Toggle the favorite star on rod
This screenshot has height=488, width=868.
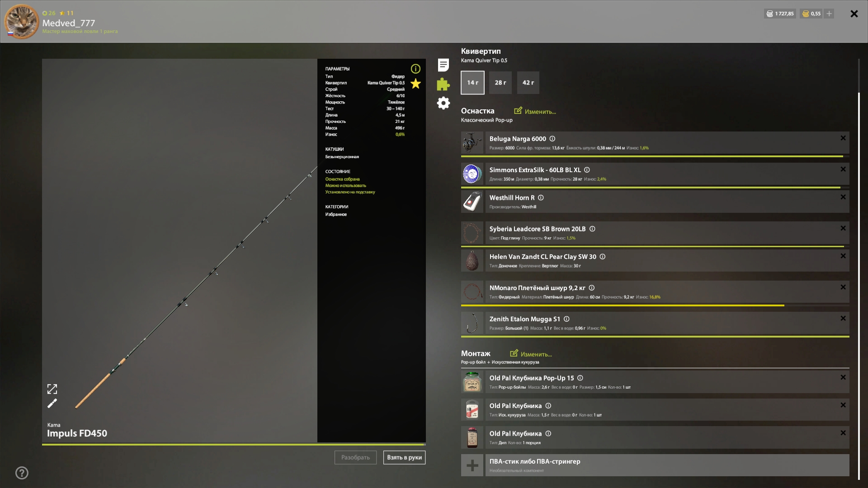[x=415, y=84]
